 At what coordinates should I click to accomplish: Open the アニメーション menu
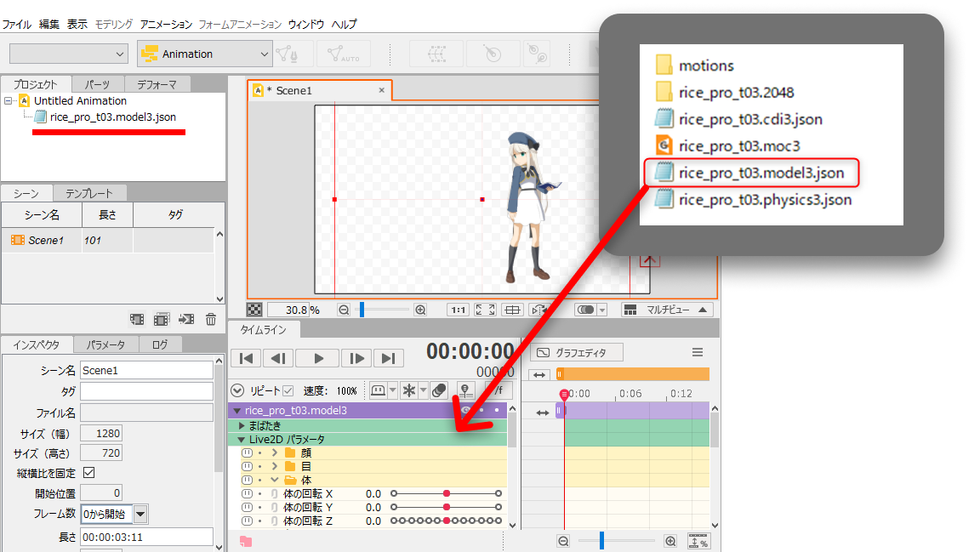[167, 25]
